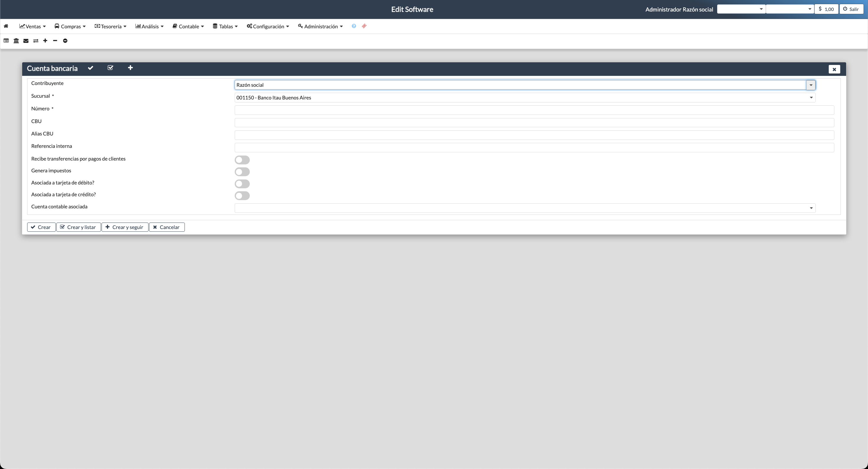This screenshot has width=868, height=469.
Task: Click the blue help question icon
Action: pyautogui.click(x=354, y=26)
